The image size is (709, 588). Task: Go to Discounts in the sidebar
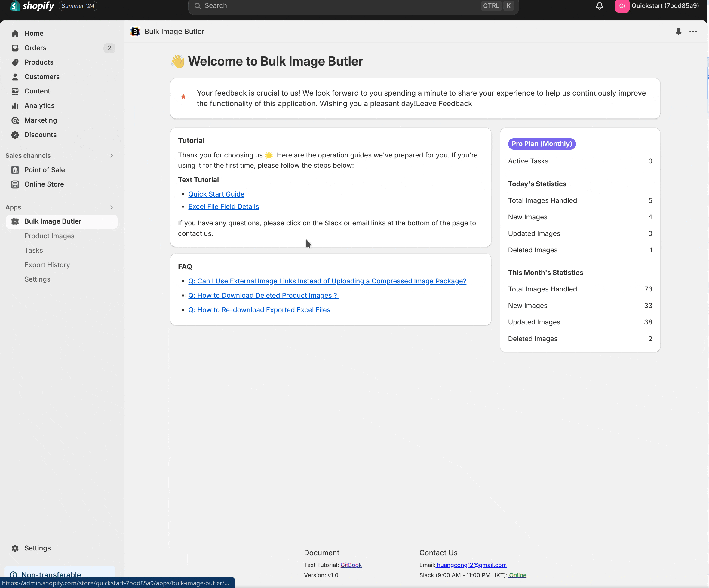[x=40, y=135]
